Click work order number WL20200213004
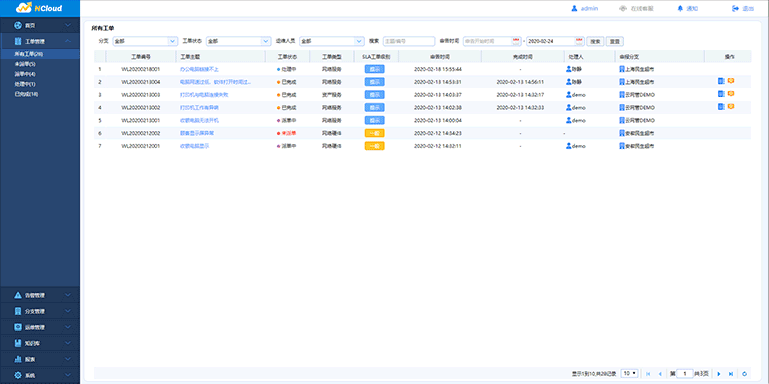769x384 pixels. point(140,82)
